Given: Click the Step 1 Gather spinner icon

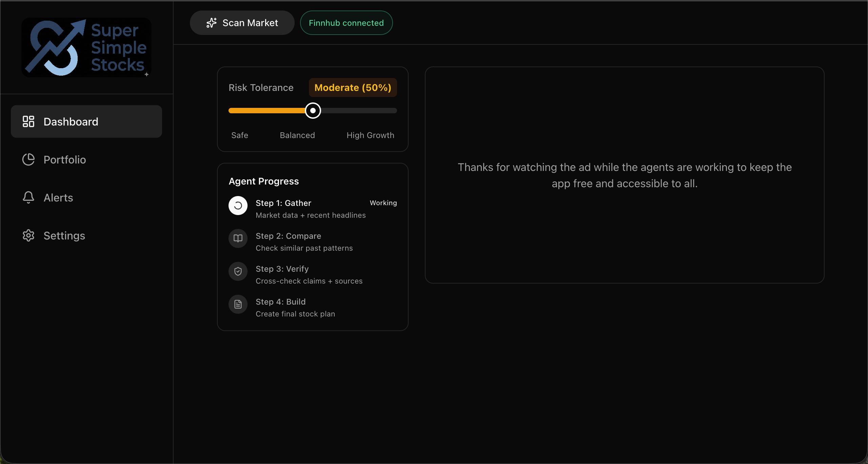Looking at the screenshot, I should pos(238,206).
